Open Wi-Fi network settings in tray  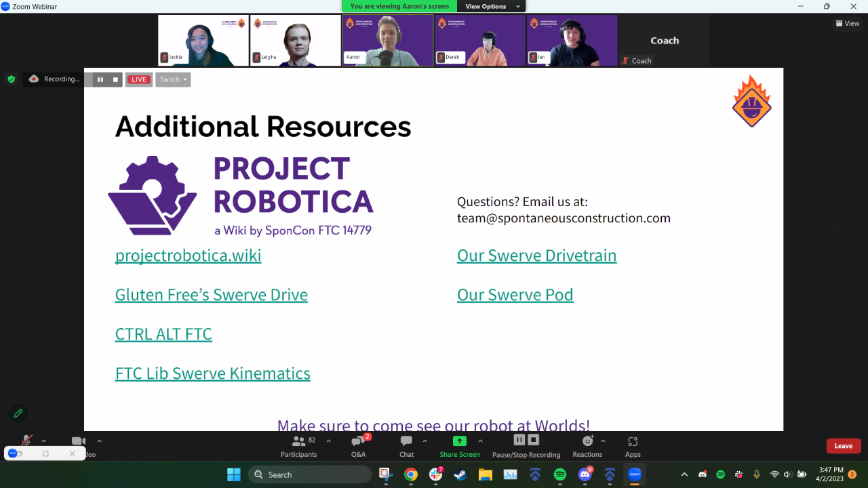774,474
